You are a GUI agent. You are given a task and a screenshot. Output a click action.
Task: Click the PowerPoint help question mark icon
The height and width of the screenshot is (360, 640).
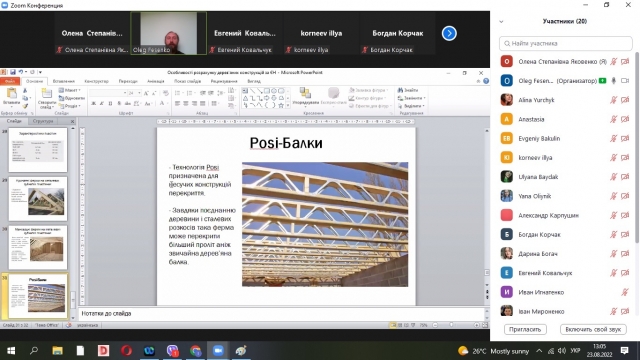click(x=486, y=81)
